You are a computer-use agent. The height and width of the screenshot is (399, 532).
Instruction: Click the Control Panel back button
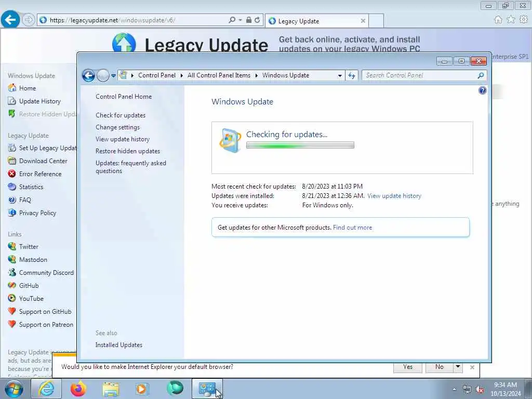click(88, 75)
